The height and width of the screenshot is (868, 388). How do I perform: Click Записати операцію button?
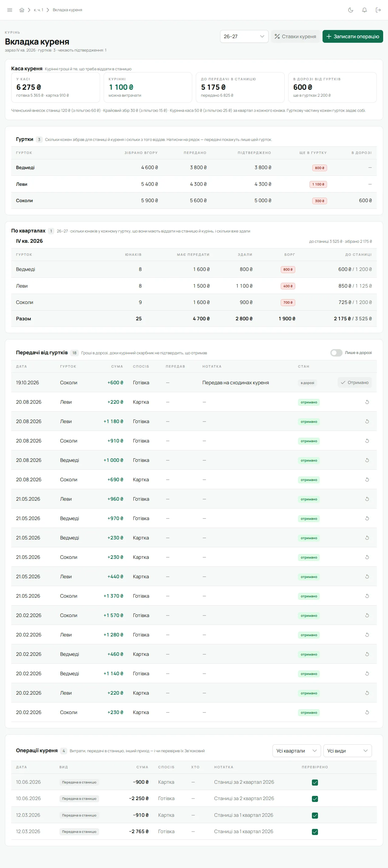coord(353,36)
